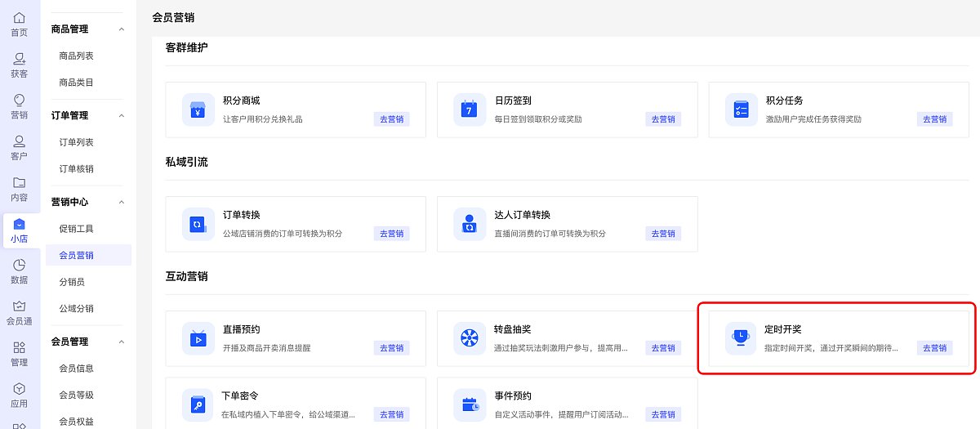Open the 营销 lightbulb icon
Image resolution: width=980 pixels, height=429 pixels.
[x=19, y=100]
